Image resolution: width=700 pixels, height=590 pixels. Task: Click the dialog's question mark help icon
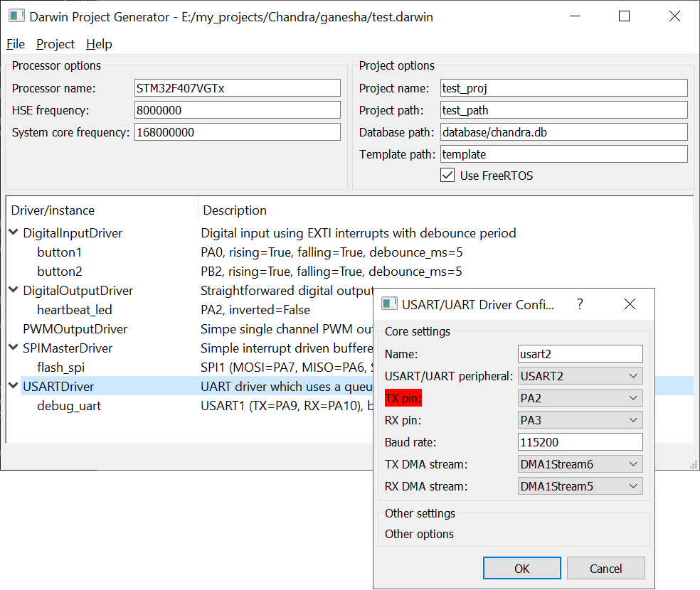point(580,304)
